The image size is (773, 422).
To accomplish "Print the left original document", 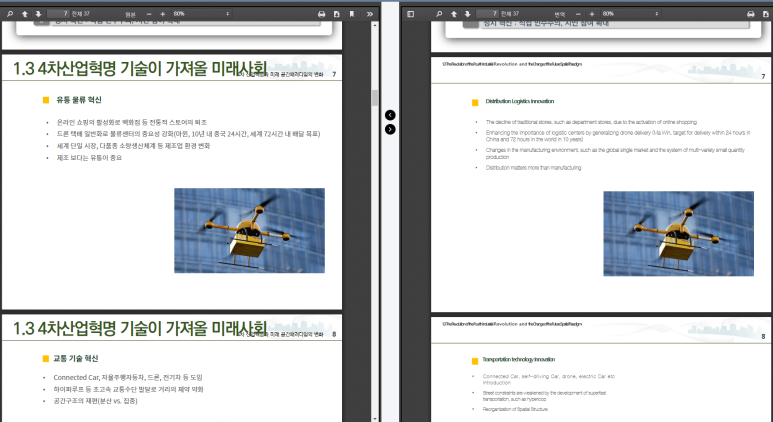I will tap(321, 14).
